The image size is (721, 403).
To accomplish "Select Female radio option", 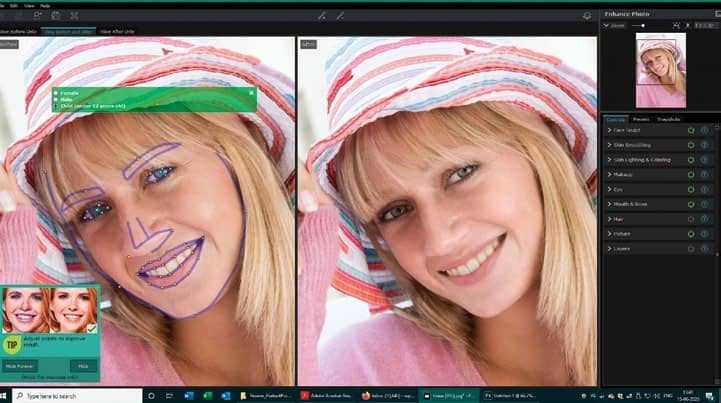I will [56, 93].
